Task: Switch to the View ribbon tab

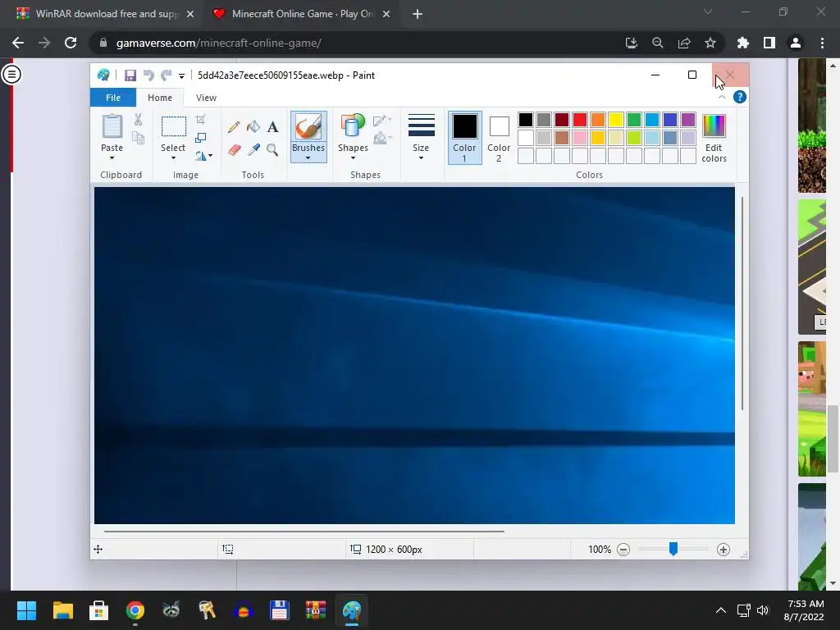Action: (x=206, y=98)
